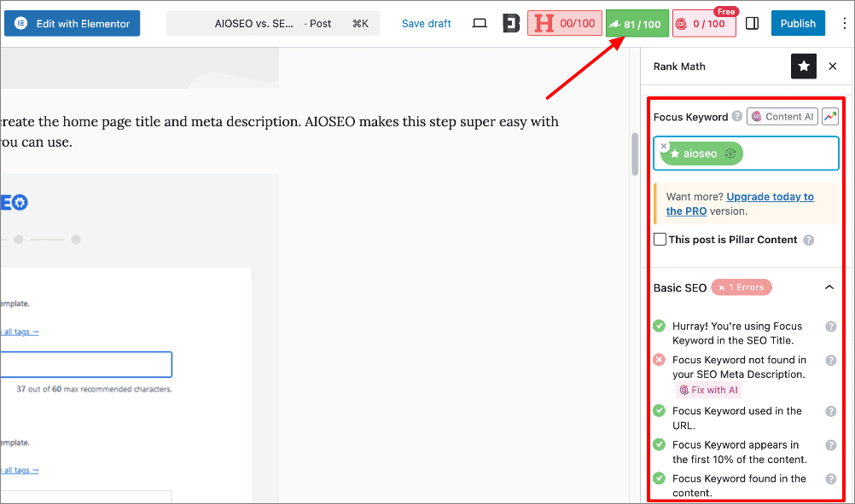Screen dimensions: 855x504
Task: Open help for Focus Keyword found in content
Action: pos(830,479)
